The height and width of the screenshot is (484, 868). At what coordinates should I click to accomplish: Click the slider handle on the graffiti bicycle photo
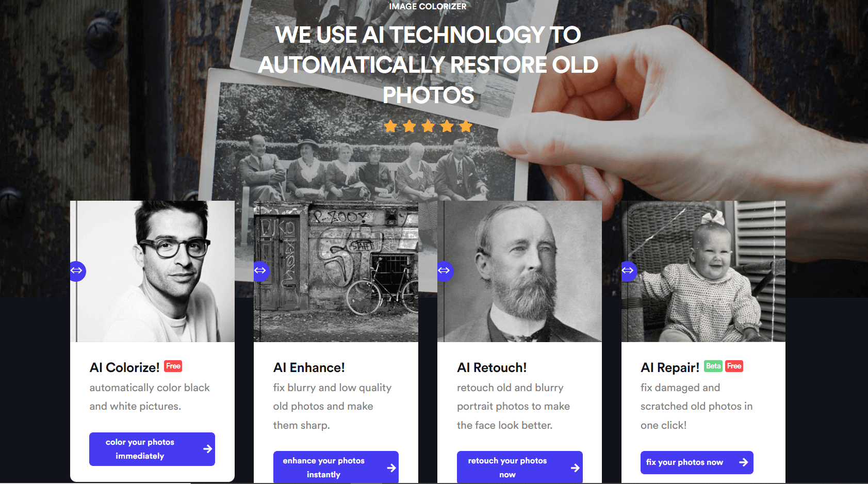[x=261, y=271]
